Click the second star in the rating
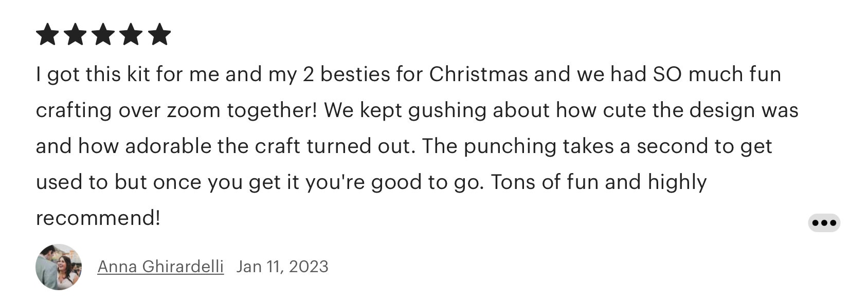 tap(75, 34)
